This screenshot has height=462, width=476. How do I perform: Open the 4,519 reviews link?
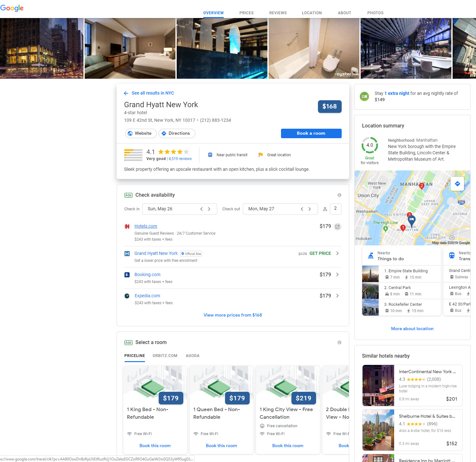coord(180,159)
